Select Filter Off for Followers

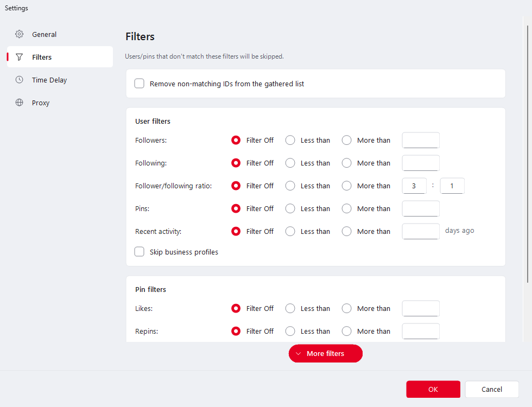(236, 140)
